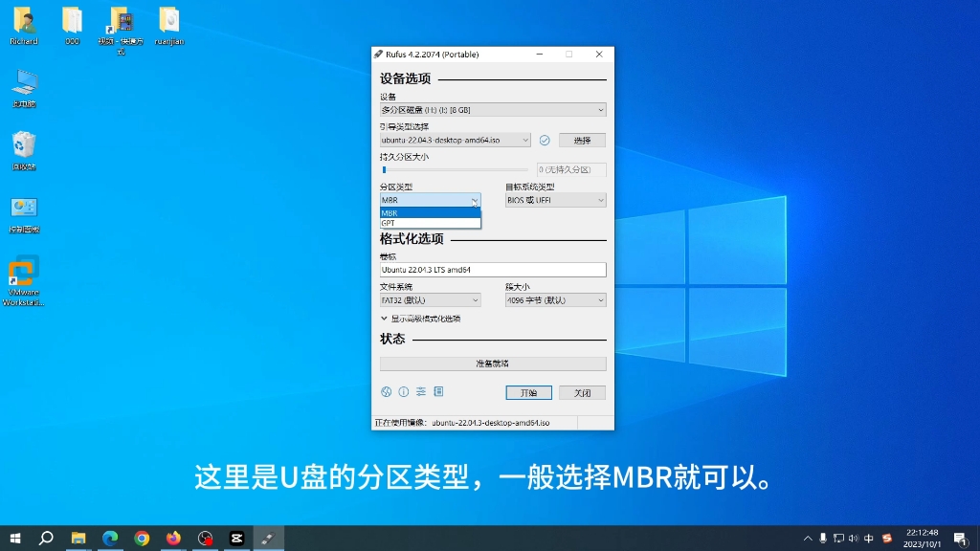Click the 开始 start button
Screen dimensions: 980x551
528,392
